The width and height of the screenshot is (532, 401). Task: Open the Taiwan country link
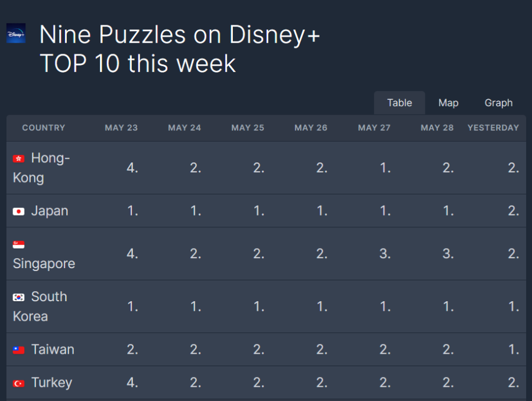click(53, 349)
